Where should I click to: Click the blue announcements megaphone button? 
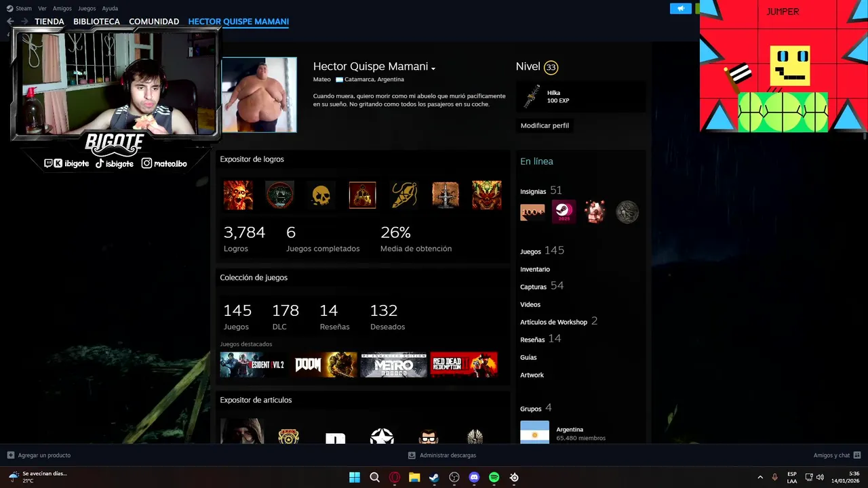pyautogui.click(x=680, y=8)
